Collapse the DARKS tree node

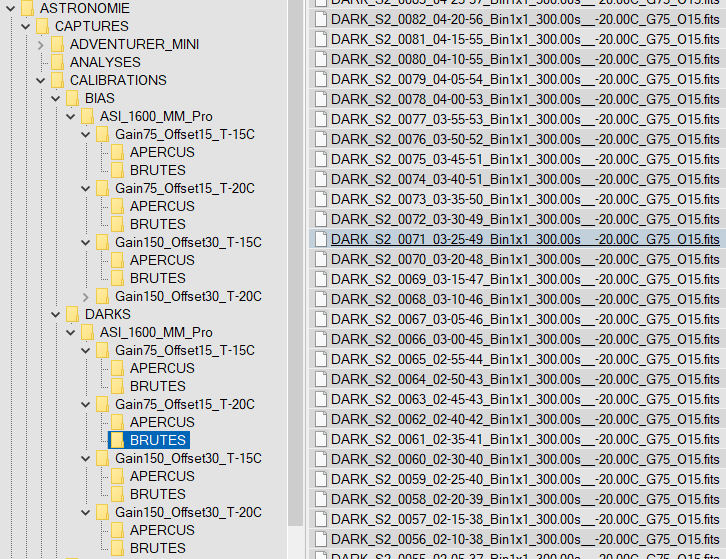click(x=56, y=314)
